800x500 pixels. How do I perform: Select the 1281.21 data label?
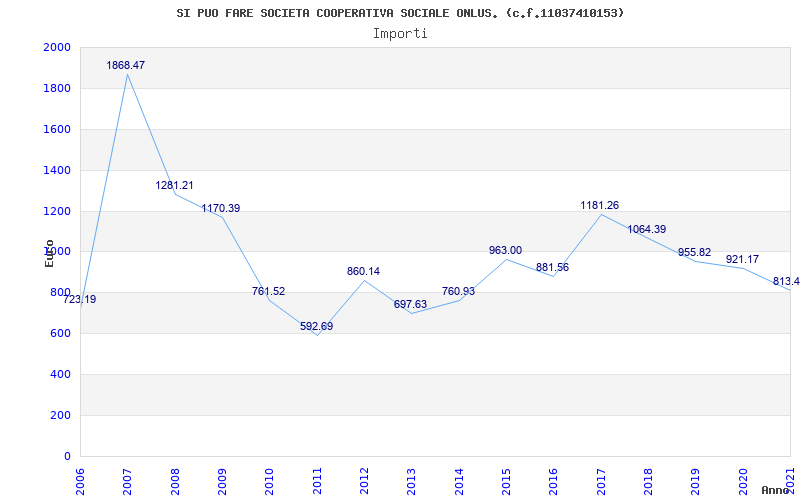[174, 186]
